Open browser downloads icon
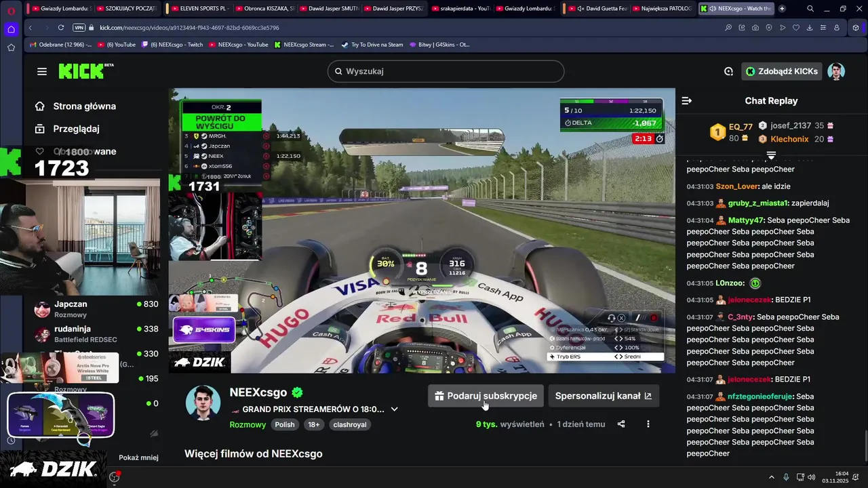The image size is (868, 488). 810,28
